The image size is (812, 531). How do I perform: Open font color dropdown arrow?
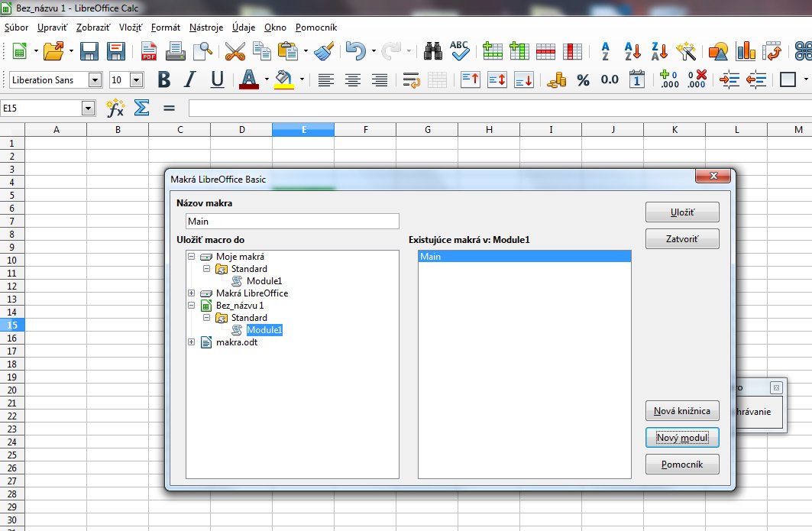(267, 79)
